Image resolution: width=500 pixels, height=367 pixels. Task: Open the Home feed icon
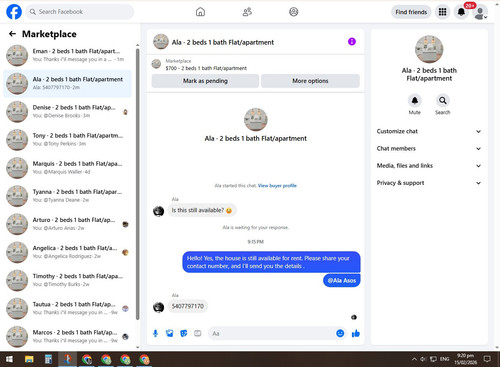(200, 12)
